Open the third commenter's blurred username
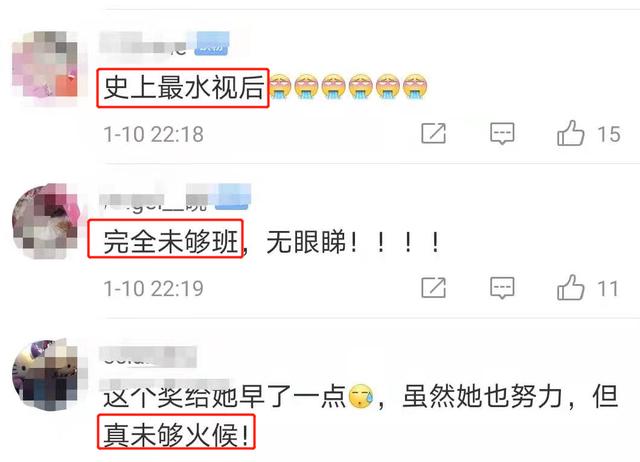The image size is (640, 462). coord(149,356)
